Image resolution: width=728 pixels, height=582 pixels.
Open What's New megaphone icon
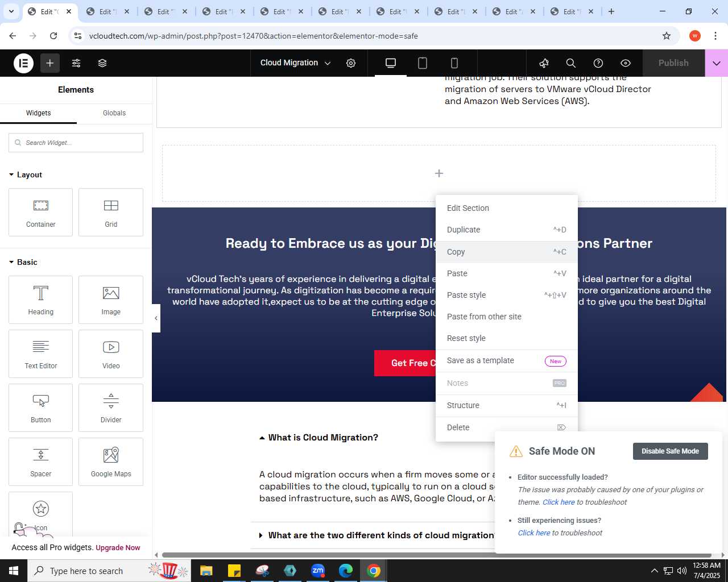tap(544, 63)
